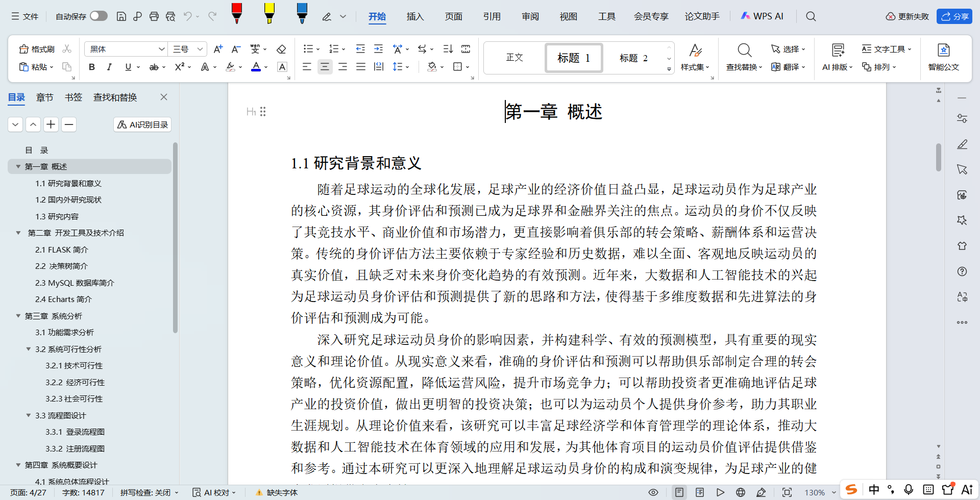This screenshot has width=980, height=500.
Task: Open Find and Replace (查找替换)
Action: click(x=744, y=57)
